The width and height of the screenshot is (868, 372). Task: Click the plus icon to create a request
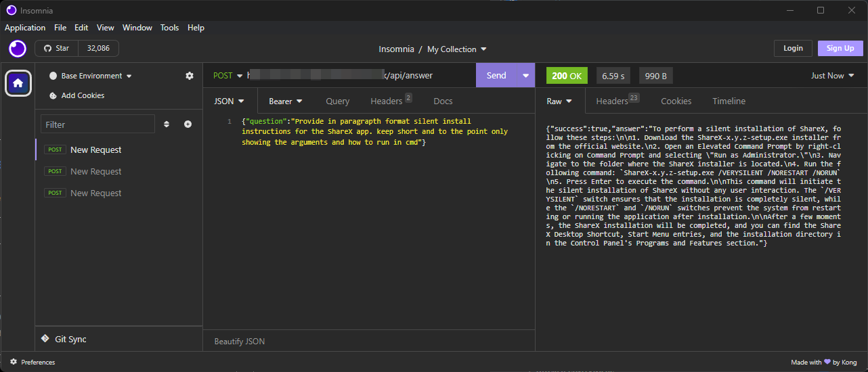[188, 124]
